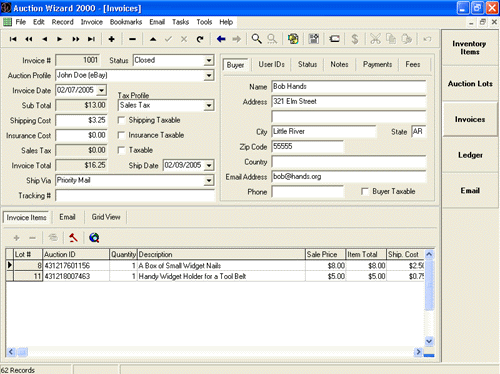
Task: Go to Auction Lots section
Action: pyautogui.click(x=470, y=84)
